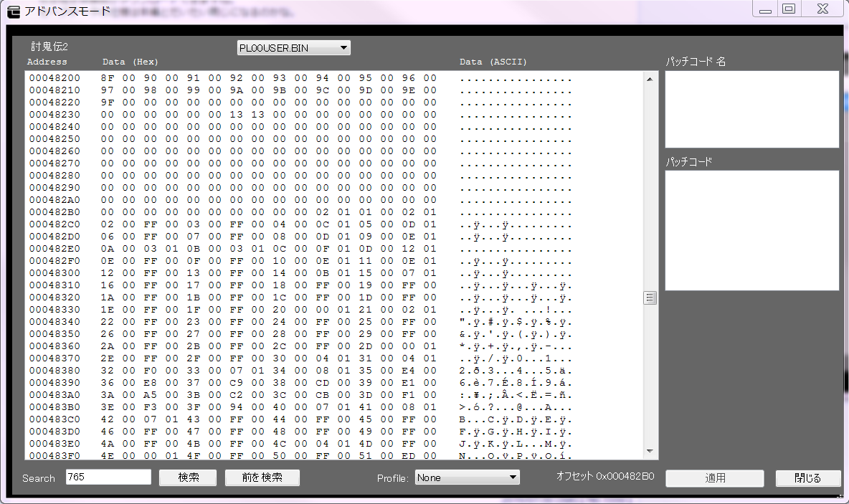Close the window with title bar X
This screenshot has width=849, height=504.
pyautogui.click(x=822, y=9)
